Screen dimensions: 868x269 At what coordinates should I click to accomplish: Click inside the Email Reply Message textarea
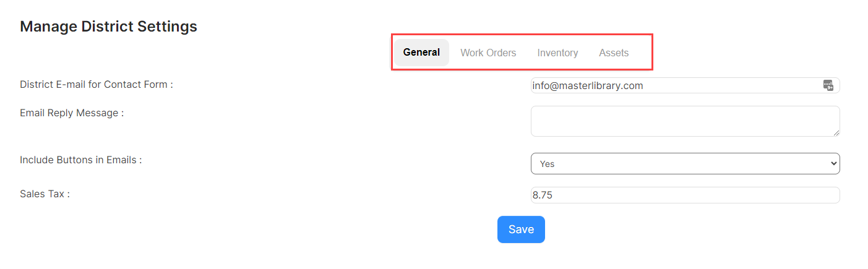point(685,121)
